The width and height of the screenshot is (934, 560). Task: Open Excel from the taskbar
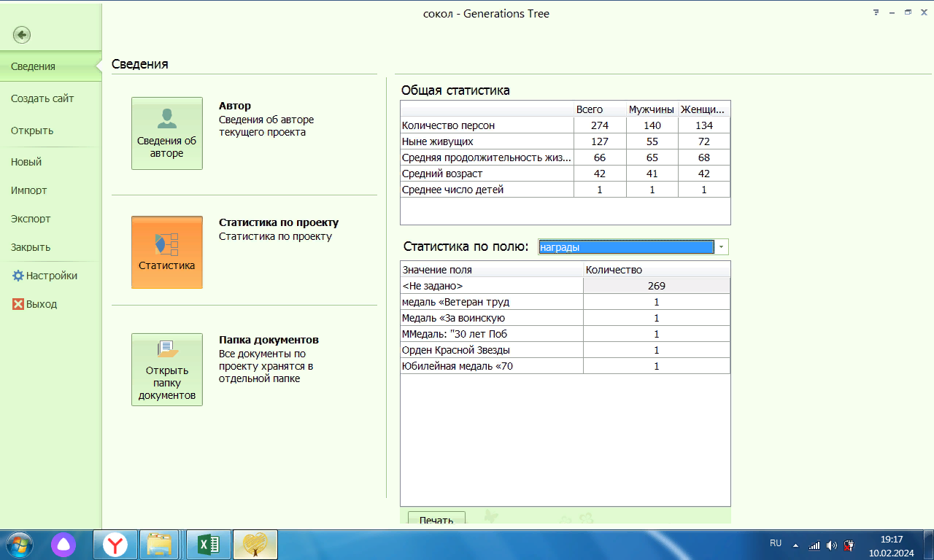pyautogui.click(x=209, y=544)
